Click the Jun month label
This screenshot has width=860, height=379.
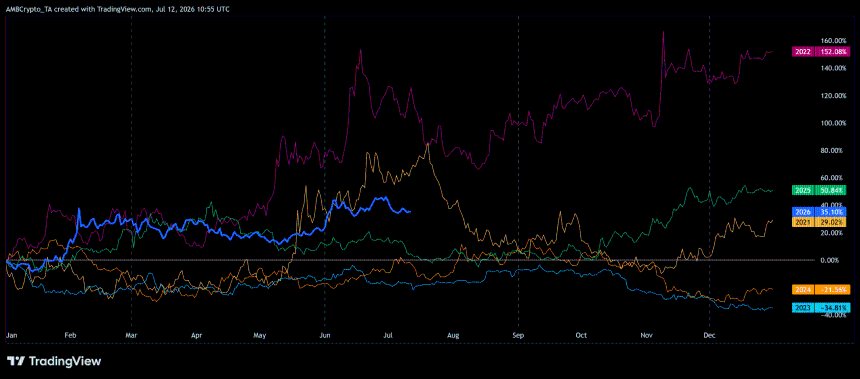click(325, 334)
